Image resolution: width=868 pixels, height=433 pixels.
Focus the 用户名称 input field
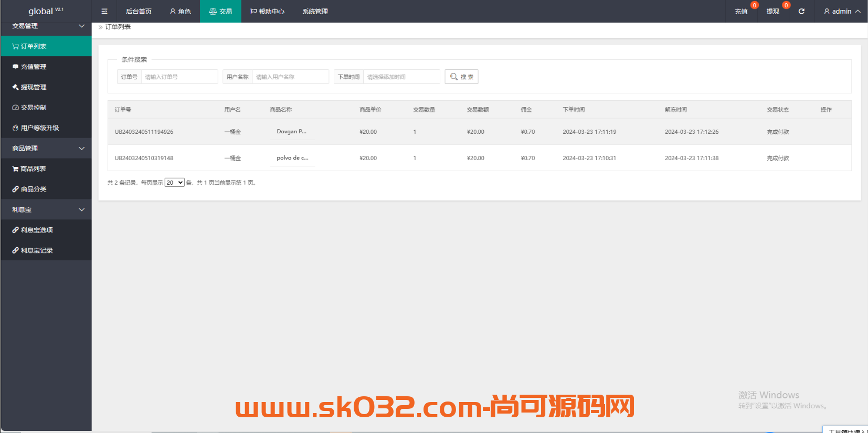(x=290, y=77)
